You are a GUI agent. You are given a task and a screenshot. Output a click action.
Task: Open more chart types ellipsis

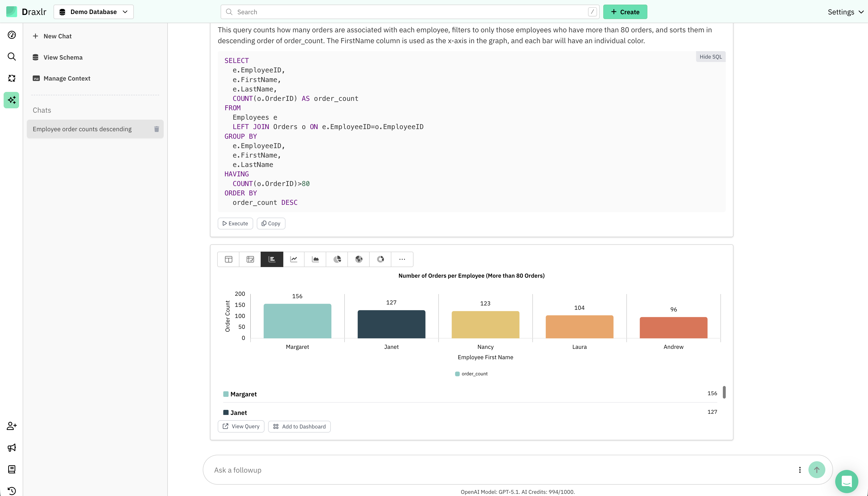tap(402, 259)
